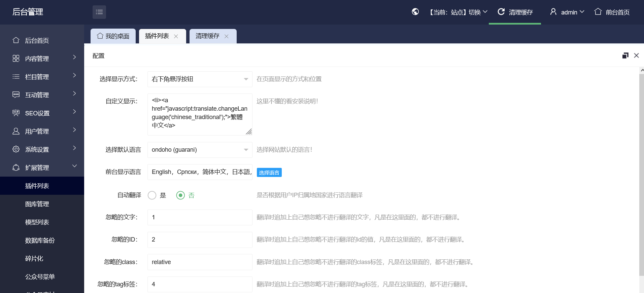Click the 自定义显示 textarea
The height and width of the screenshot is (293, 644).
[200, 114]
